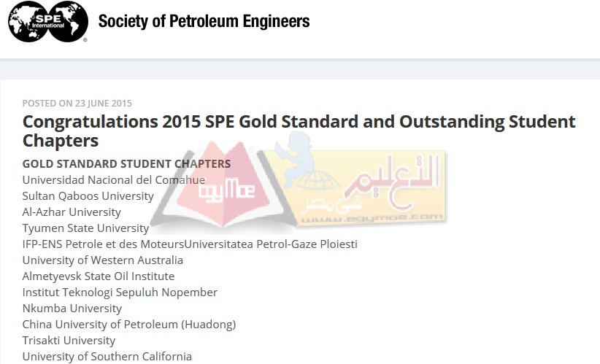600x364 pixels.
Task: Select the Gold Standard Student Chapters heading
Action: pyautogui.click(x=126, y=163)
